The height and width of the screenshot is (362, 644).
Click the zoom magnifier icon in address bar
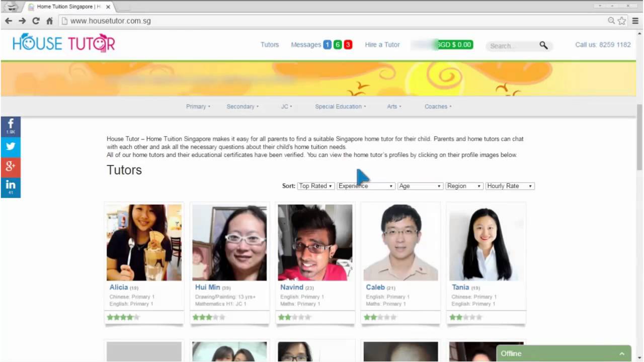click(611, 21)
